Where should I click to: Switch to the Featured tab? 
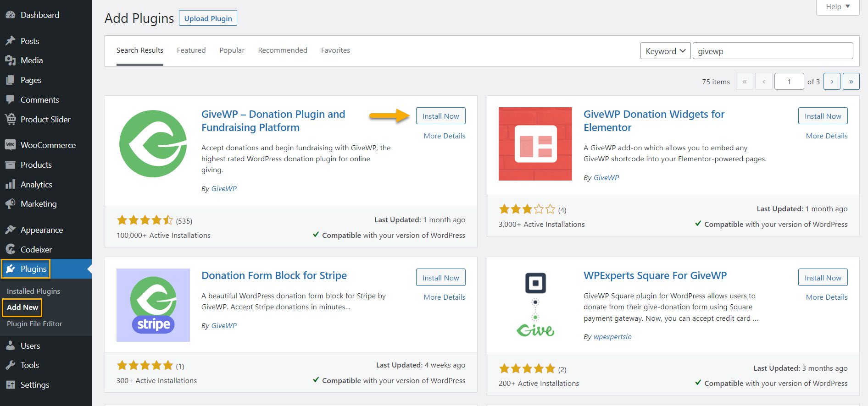(x=191, y=50)
